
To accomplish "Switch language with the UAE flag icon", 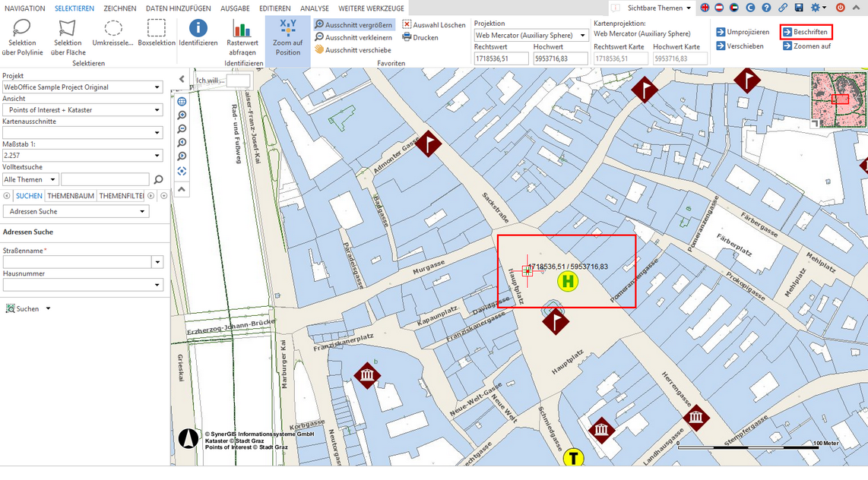I will point(735,8).
